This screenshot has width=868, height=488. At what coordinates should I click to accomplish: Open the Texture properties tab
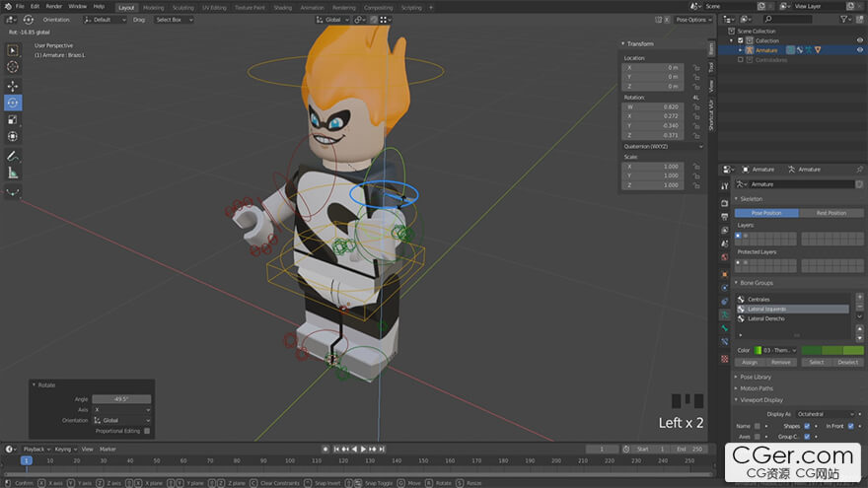point(725,359)
